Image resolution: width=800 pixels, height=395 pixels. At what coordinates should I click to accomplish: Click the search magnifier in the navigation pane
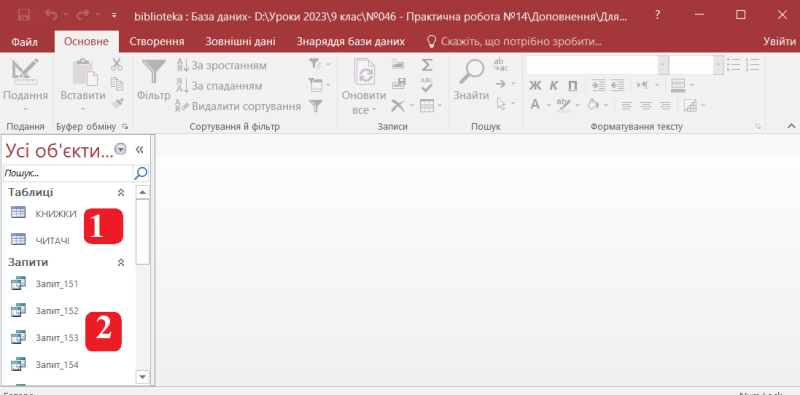pyautogui.click(x=141, y=174)
